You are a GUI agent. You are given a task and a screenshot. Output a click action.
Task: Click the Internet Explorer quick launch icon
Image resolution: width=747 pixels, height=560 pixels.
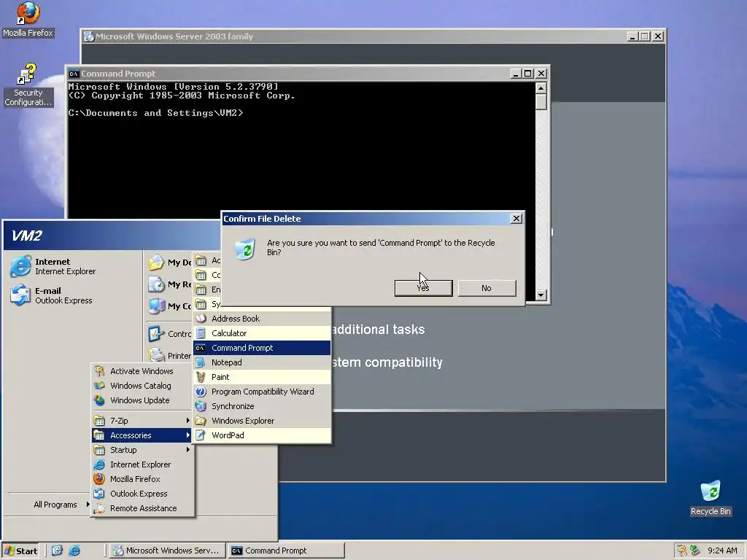tap(74, 551)
